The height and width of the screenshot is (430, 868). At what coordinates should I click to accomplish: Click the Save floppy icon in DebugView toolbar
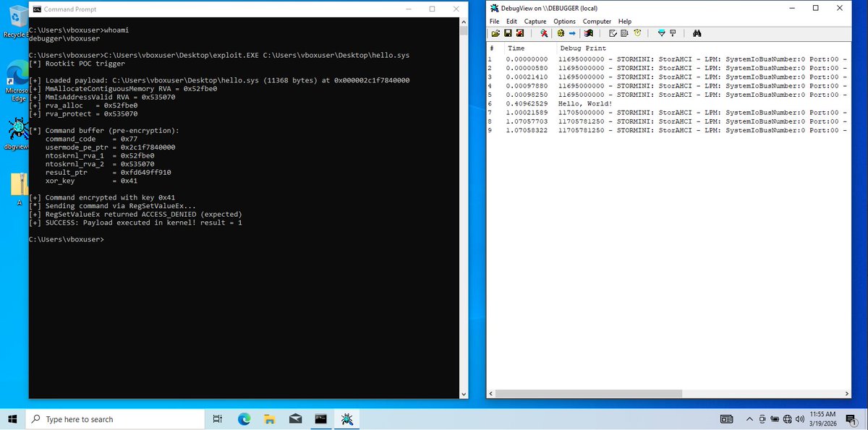coord(508,33)
